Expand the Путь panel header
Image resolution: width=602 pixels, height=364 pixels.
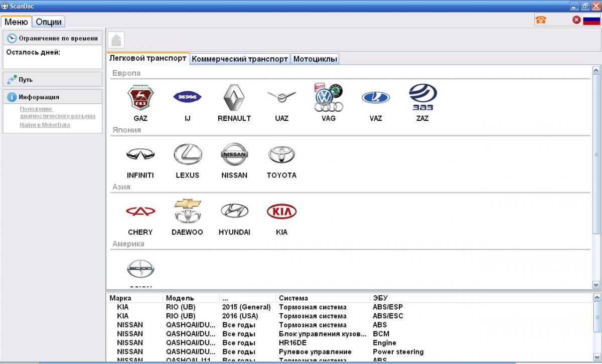[53, 80]
